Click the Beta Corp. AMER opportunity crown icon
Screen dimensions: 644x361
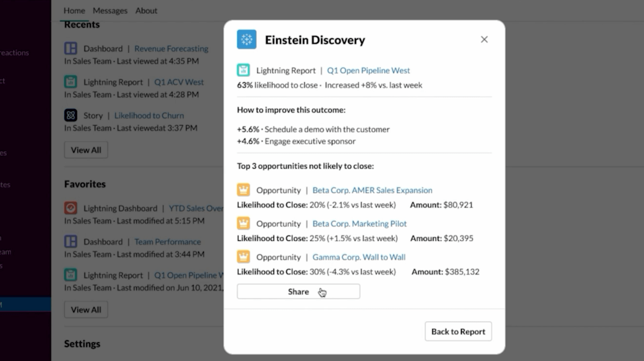243,190
